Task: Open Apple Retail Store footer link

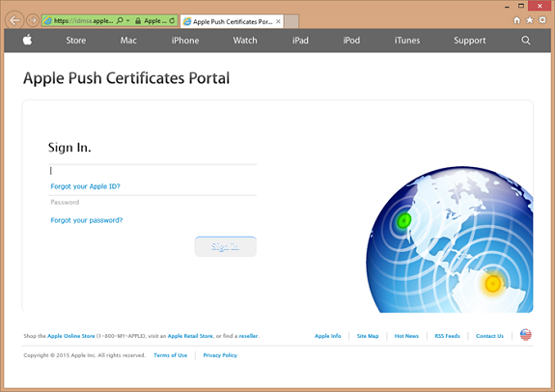Action: coord(190,336)
